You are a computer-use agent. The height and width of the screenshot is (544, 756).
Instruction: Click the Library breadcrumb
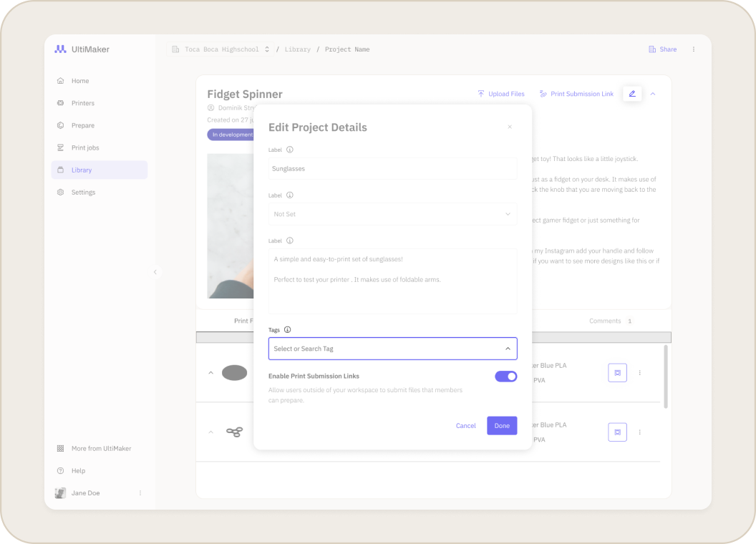pos(298,49)
